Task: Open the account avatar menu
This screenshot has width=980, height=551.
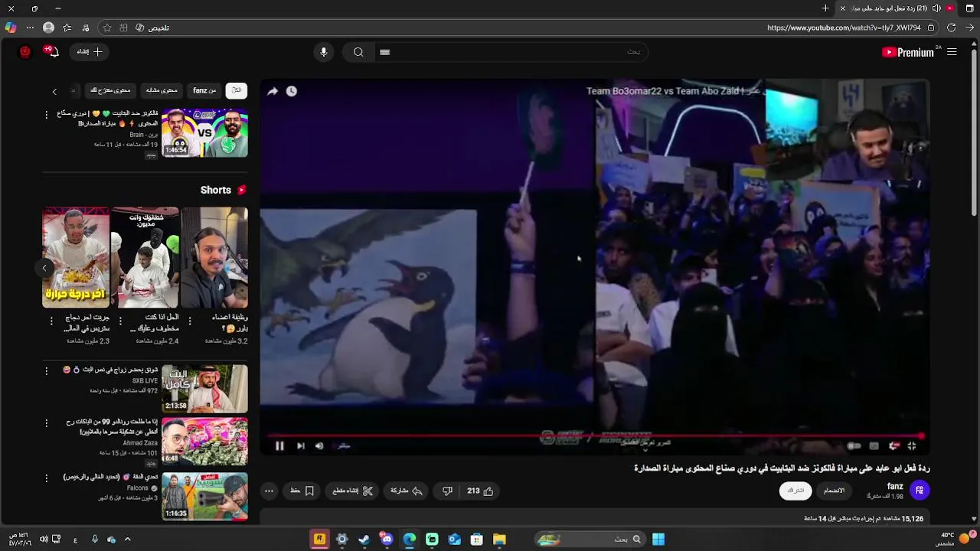Action: 25,52
